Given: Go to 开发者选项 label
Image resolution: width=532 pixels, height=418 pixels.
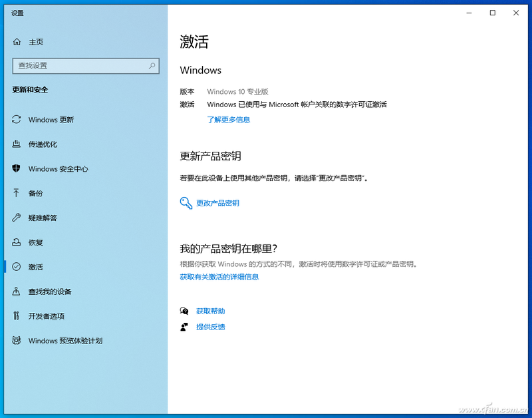Looking at the screenshot, I should point(47,316).
